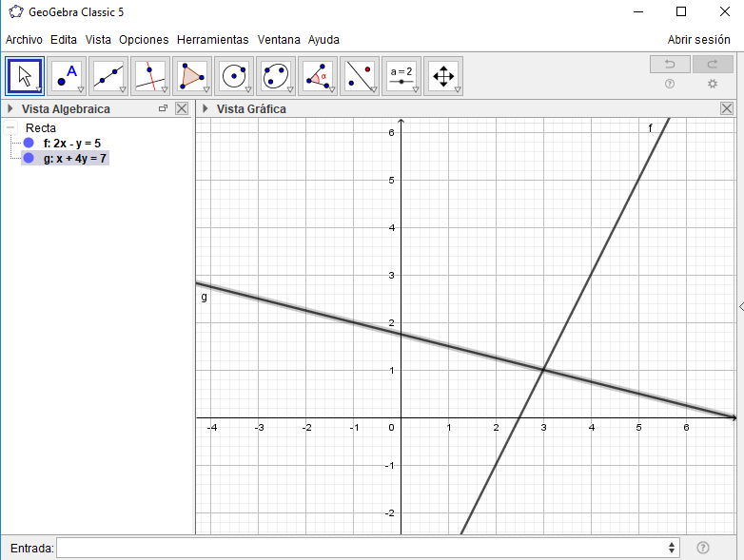Toggle visibility of line g: x + 4y = 7
The width and height of the screenshot is (744, 560).
pos(29,158)
